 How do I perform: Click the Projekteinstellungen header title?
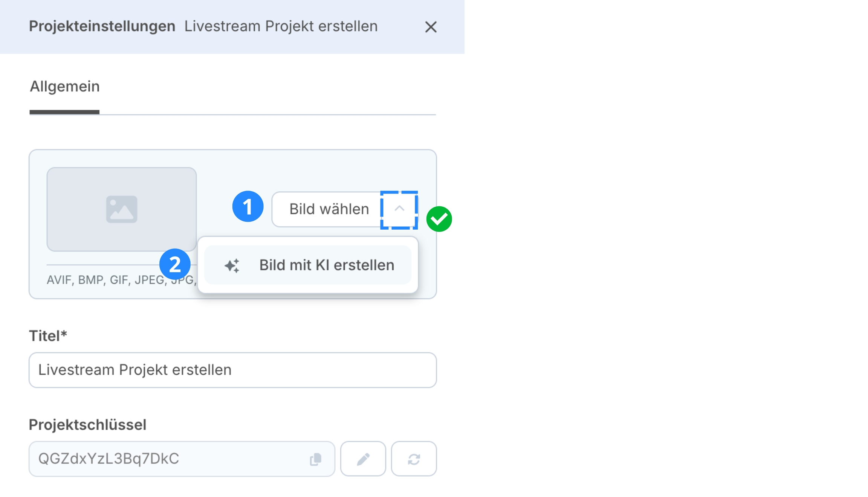(x=102, y=26)
